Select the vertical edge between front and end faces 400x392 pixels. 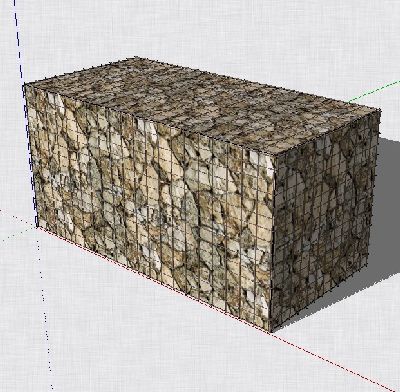[273, 243]
